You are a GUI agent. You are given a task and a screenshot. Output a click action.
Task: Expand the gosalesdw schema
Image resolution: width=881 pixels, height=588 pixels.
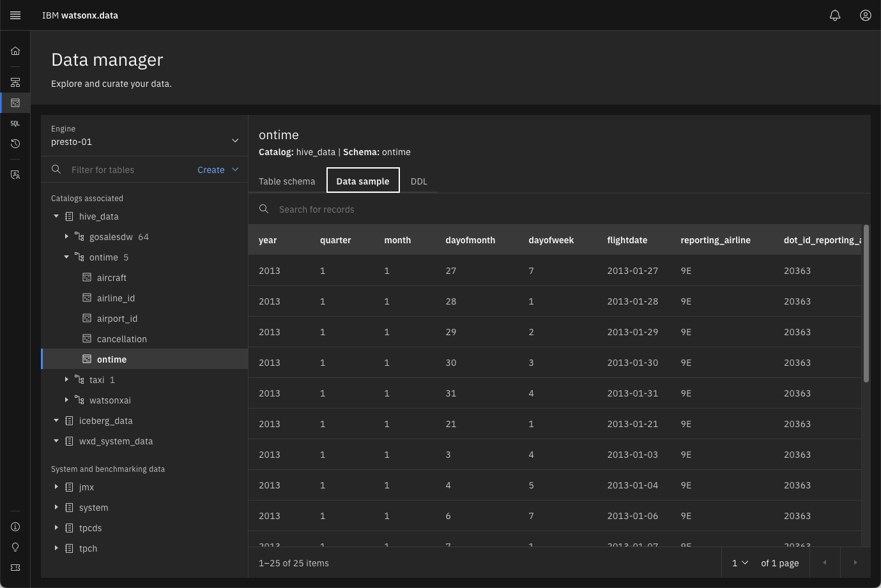(66, 237)
